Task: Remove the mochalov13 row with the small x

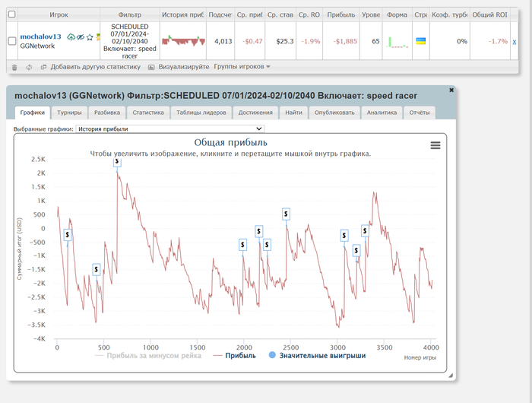Action: 515,42
